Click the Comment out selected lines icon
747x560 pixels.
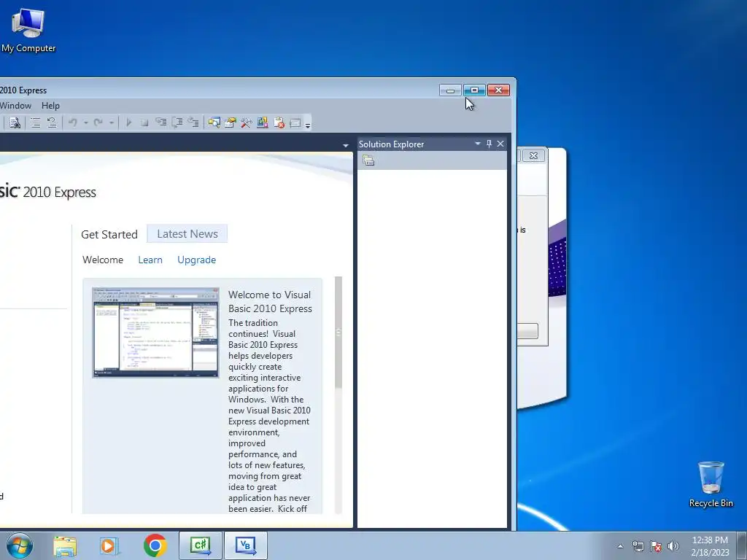click(x=35, y=122)
